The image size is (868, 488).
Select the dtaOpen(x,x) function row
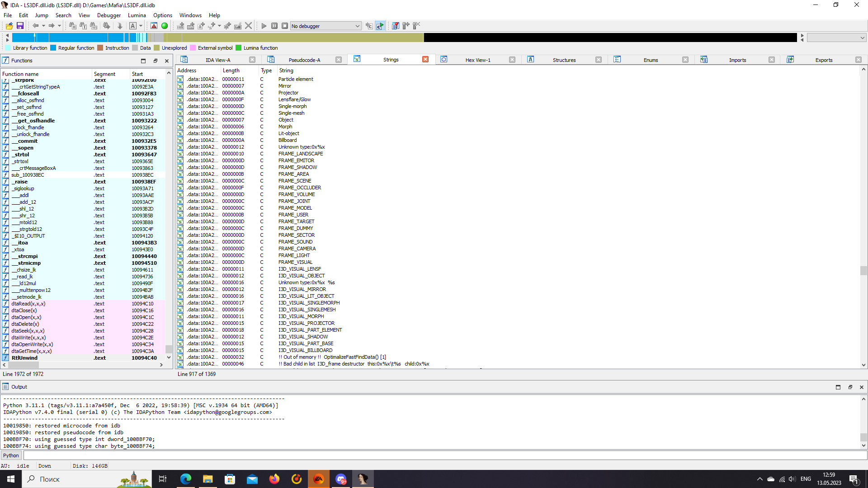point(26,317)
